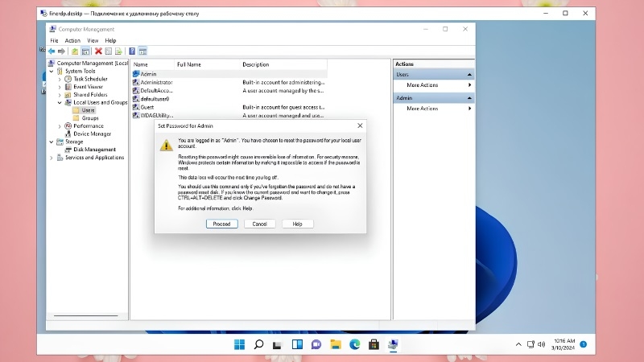Click Computer Management taskbar icon
The height and width of the screenshot is (362, 644).
393,344
